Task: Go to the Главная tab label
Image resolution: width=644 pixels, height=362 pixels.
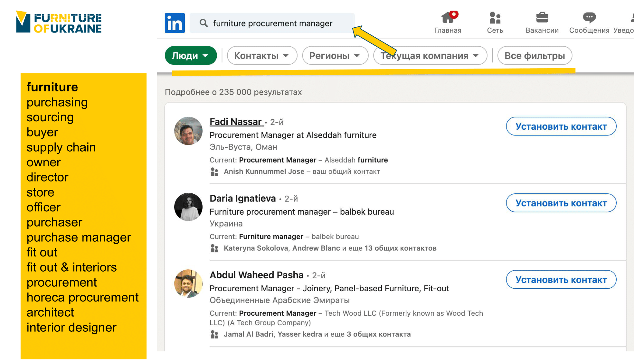Action: pyautogui.click(x=448, y=30)
